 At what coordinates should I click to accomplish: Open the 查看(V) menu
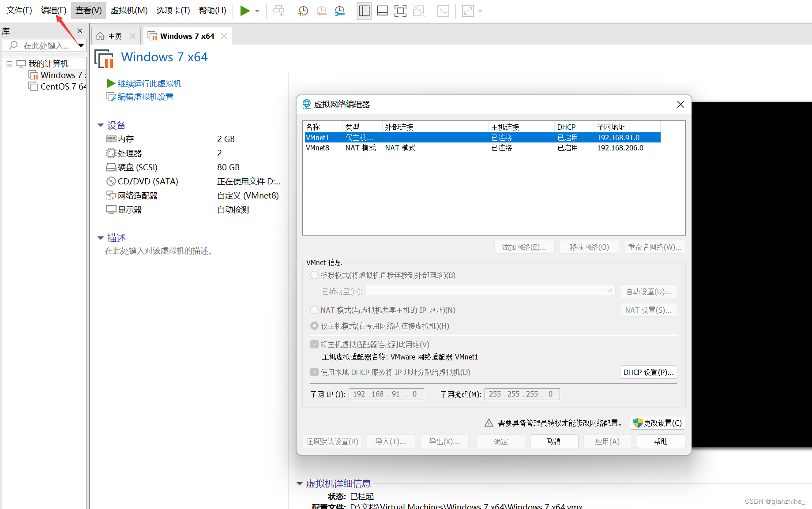tap(88, 10)
